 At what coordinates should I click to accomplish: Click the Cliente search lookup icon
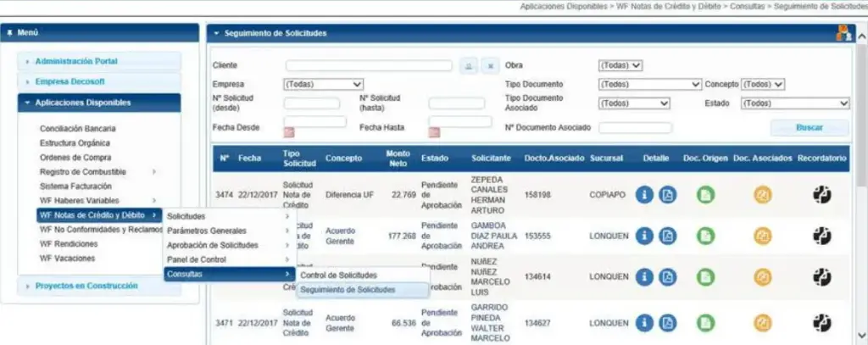468,66
